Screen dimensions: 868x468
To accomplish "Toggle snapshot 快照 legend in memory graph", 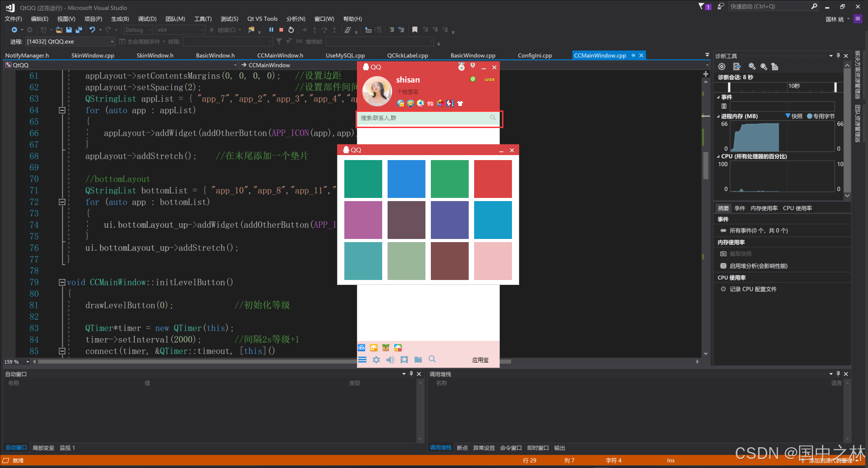I will (x=794, y=116).
